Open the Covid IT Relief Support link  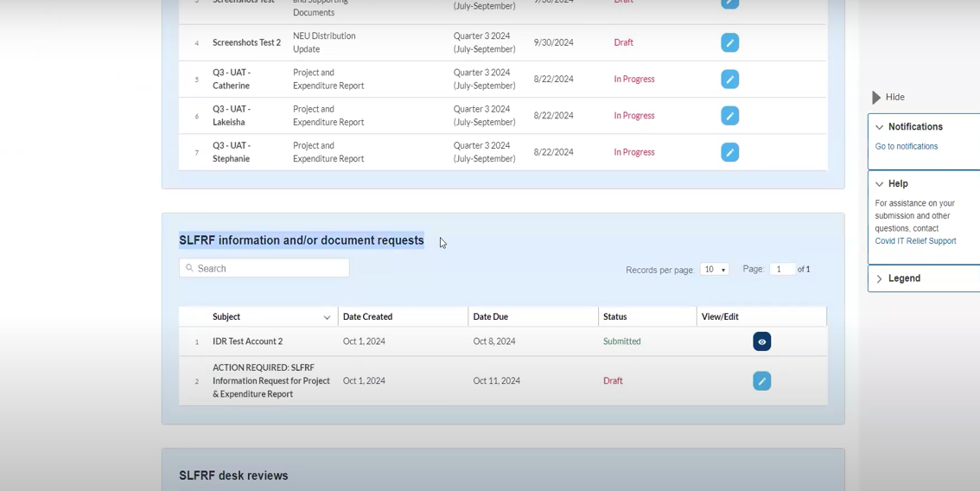915,241
